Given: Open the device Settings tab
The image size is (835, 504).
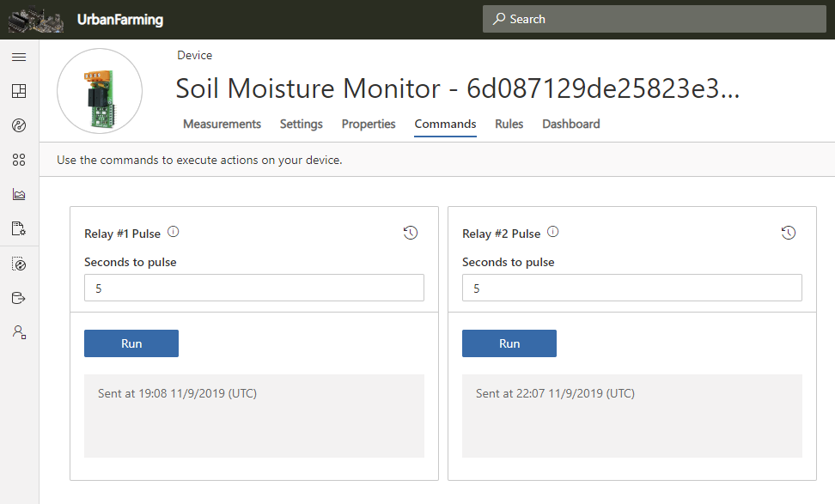Looking at the screenshot, I should click(301, 124).
